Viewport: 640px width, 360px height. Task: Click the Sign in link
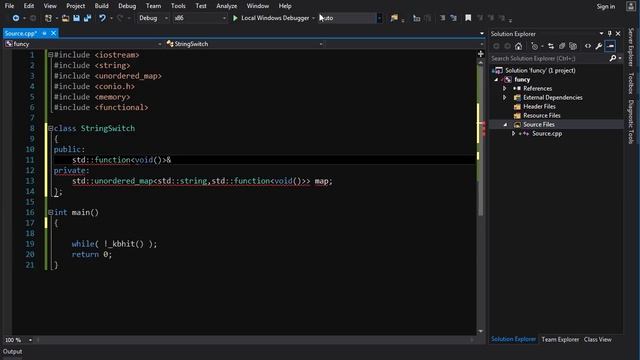click(x=606, y=7)
